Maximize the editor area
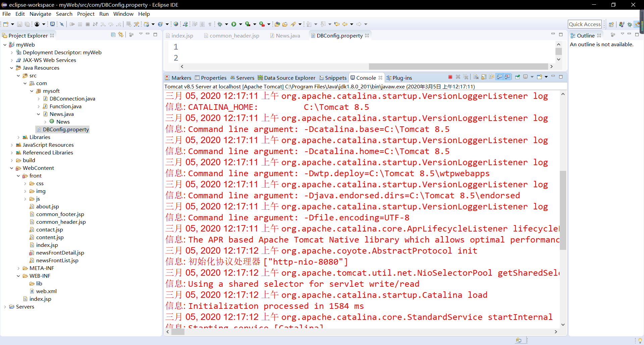Image resolution: width=644 pixels, height=345 pixels. click(x=561, y=34)
